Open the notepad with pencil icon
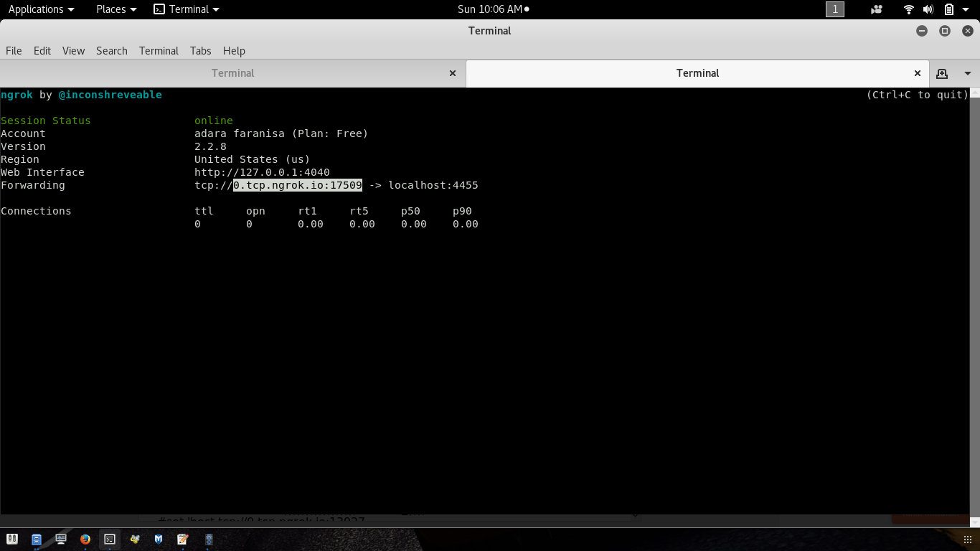Image resolution: width=980 pixels, height=551 pixels. 183,539
